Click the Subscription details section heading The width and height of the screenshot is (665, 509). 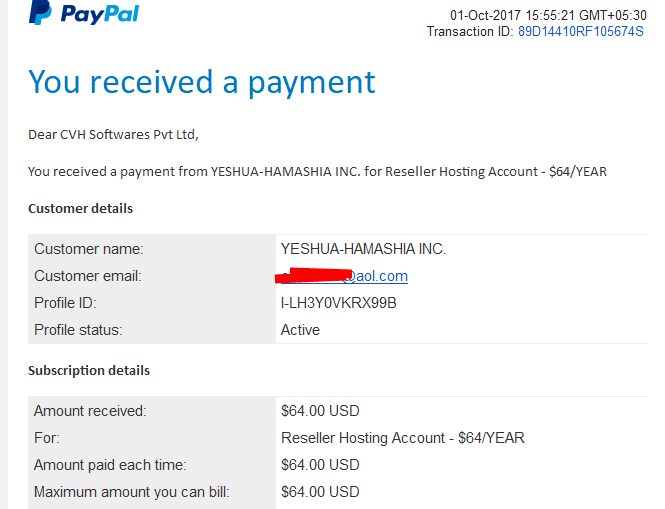89,371
